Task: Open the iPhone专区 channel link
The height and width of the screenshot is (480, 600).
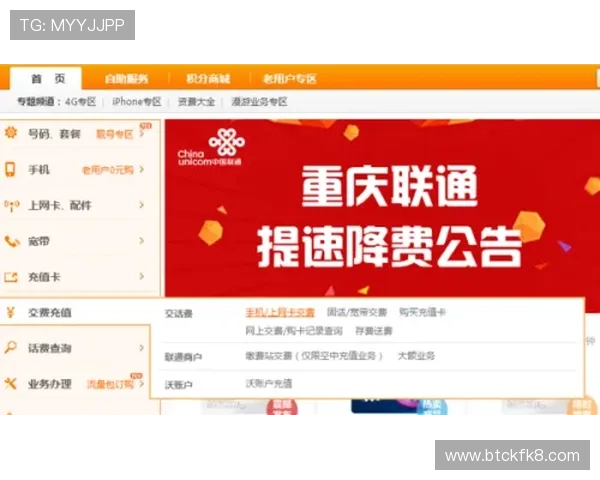Action: coord(137,102)
